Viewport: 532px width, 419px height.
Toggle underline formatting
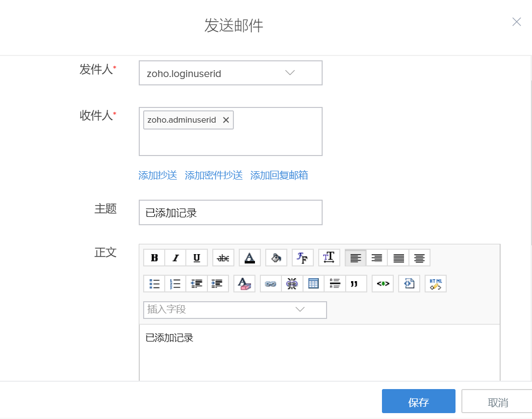(x=197, y=258)
